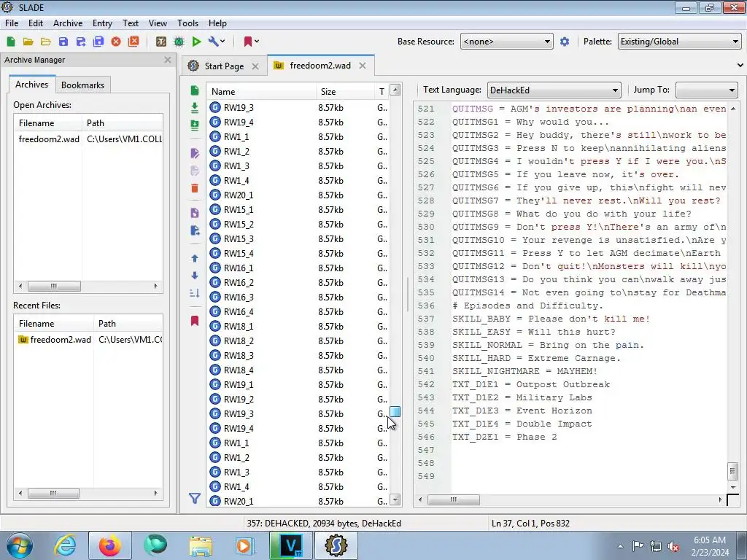Screen dimensions: 747x560
Task: Click the red bookmark toolbar icon
Action: coord(248,42)
